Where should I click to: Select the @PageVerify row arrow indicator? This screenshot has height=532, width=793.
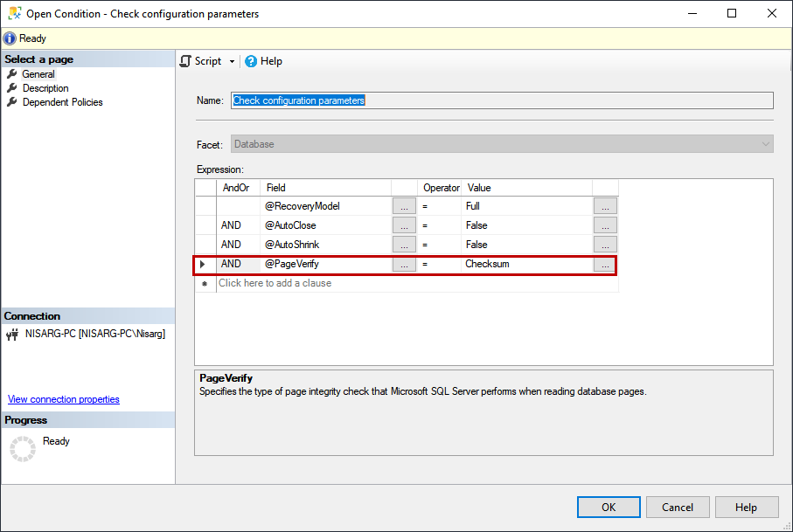(204, 264)
